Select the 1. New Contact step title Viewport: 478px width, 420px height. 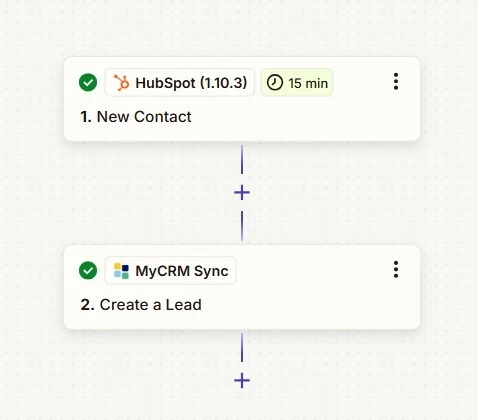[x=136, y=117]
